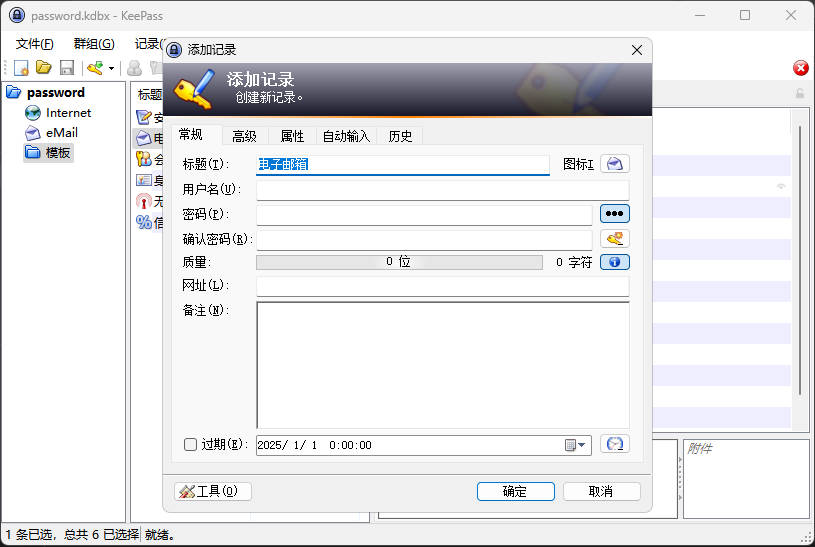Click the expiry preset clock icon

click(x=614, y=444)
